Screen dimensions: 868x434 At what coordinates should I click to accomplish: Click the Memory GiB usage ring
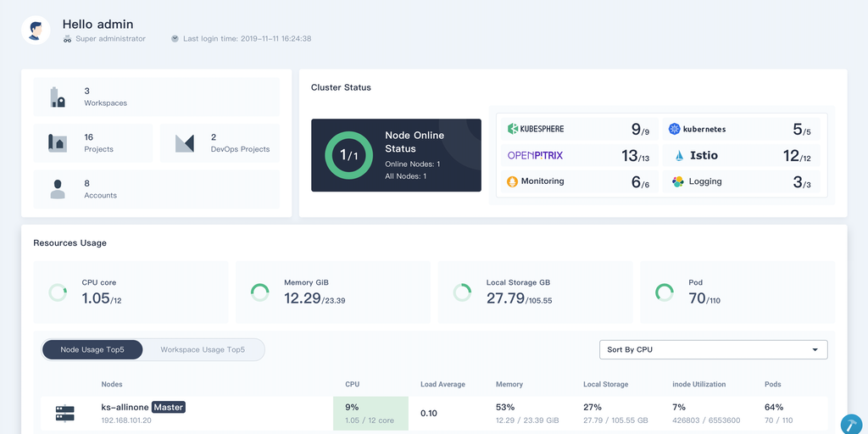point(260,292)
